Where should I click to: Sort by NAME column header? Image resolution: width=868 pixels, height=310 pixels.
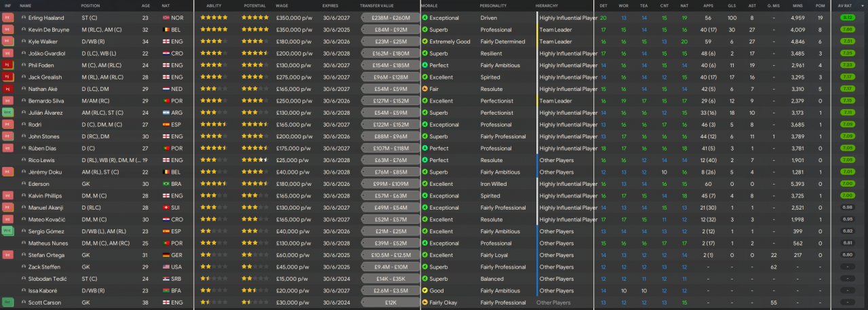click(26, 5)
